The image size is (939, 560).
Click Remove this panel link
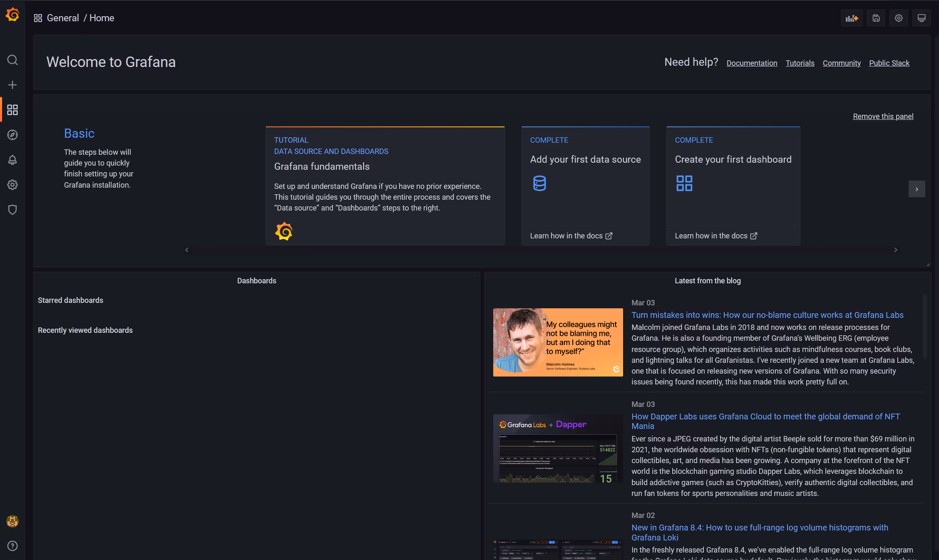pos(883,116)
